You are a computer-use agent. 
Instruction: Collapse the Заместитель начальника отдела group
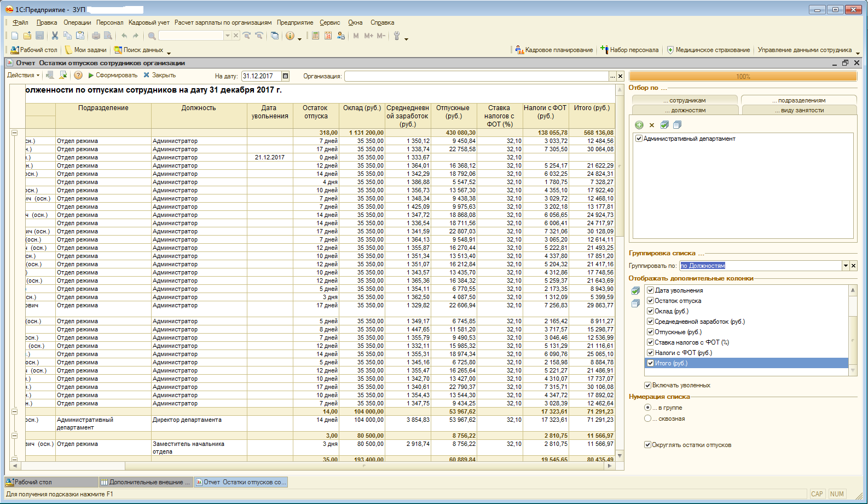(14, 436)
